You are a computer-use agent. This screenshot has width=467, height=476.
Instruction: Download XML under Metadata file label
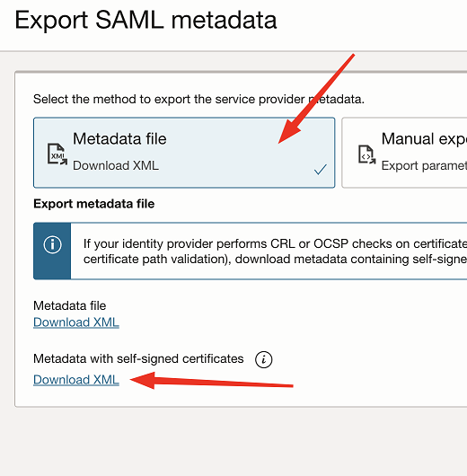tap(76, 322)
